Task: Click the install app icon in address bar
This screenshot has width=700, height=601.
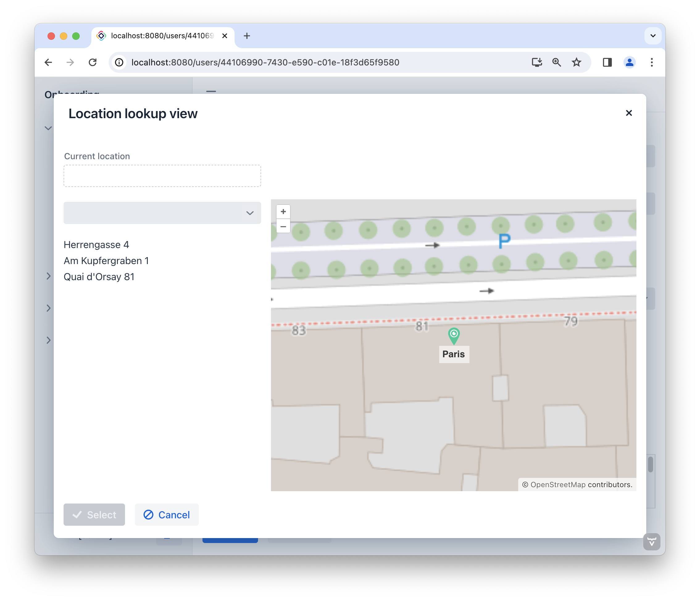Action: 536,62
